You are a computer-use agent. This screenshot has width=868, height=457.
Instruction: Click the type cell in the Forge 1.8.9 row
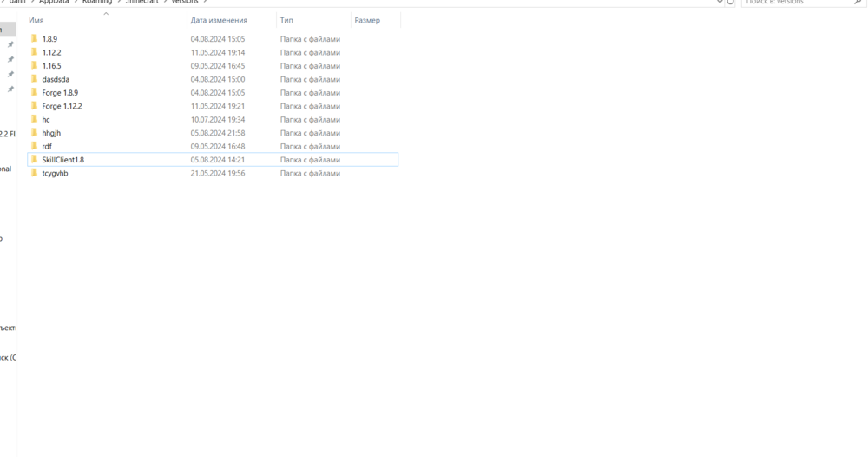pyautogui.click(x=310, y=92)
